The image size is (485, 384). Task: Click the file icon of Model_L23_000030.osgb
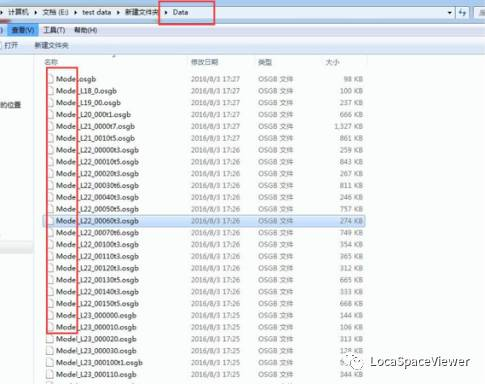click(x=50, y=351)
